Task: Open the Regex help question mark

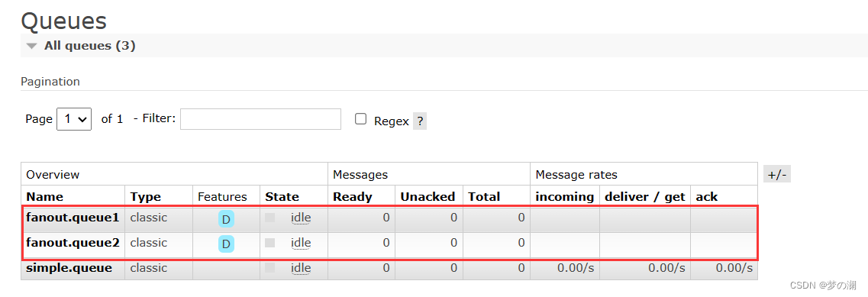Action: click(420, 121)
